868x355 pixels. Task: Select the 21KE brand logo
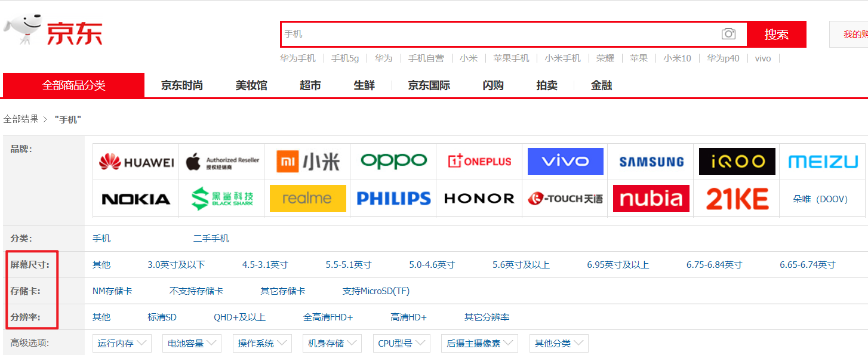[737, 199]
